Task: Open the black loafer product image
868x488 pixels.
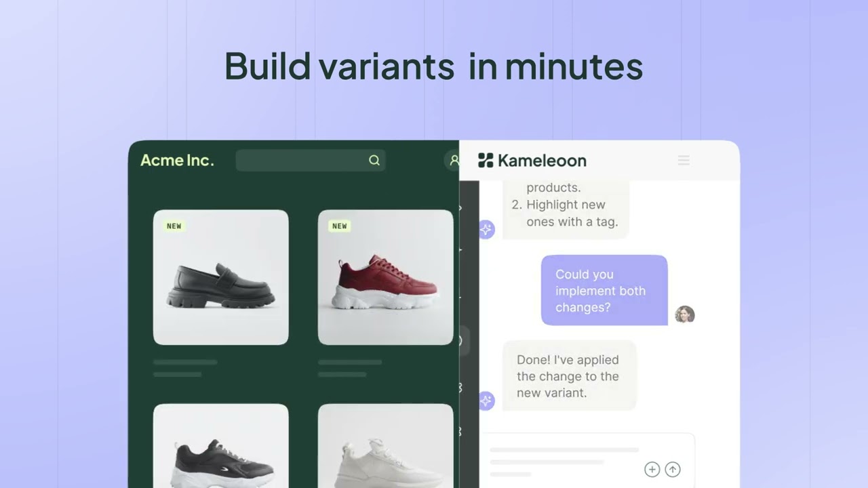Action: (221, 277)
